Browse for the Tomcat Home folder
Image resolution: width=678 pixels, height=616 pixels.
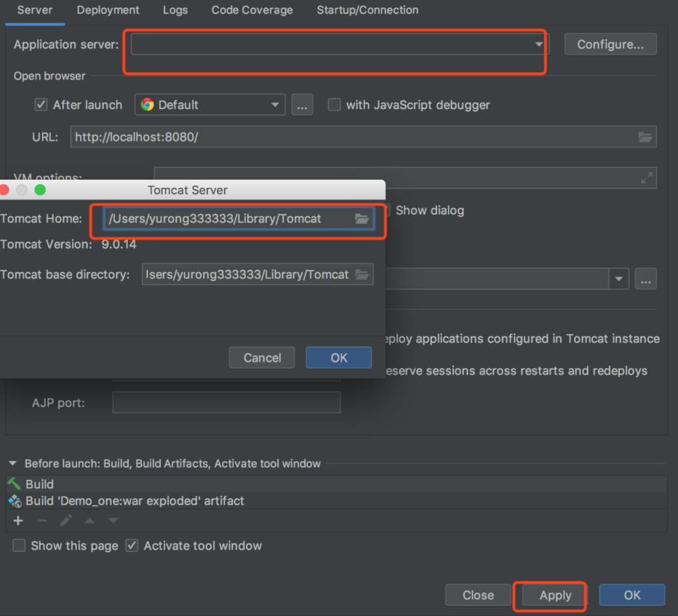click(x=362, y=219)
